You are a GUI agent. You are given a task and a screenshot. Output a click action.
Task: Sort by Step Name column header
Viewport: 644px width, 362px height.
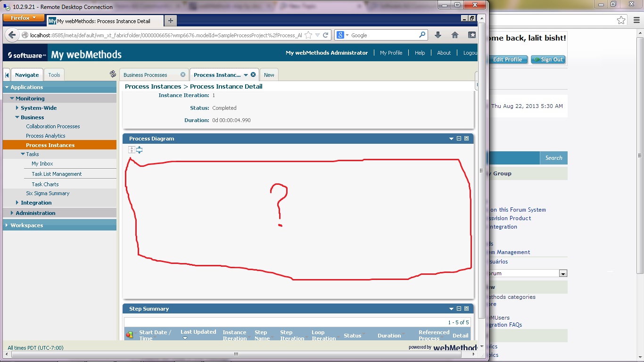[262, 335]
